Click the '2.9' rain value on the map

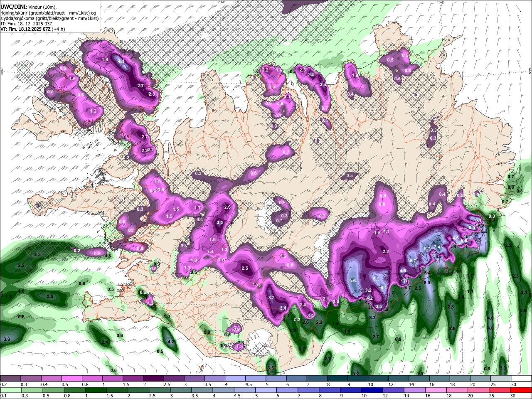tap(319, 322)
